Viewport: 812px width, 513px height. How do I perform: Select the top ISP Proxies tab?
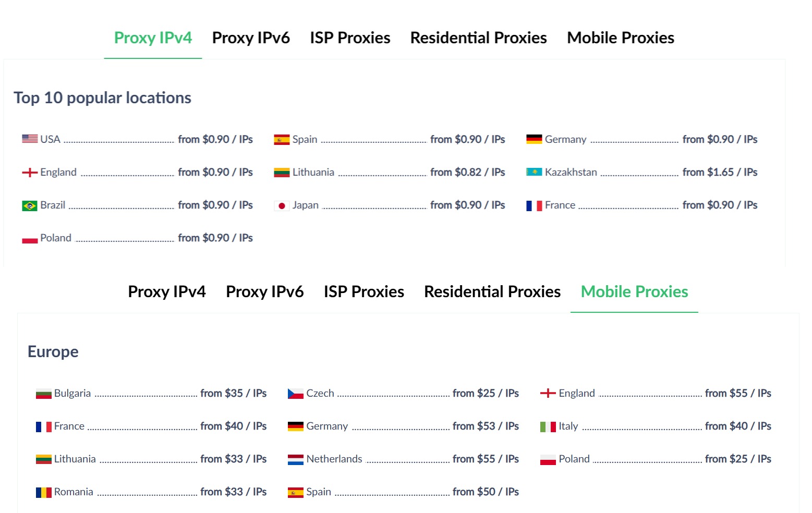point(350,38)
